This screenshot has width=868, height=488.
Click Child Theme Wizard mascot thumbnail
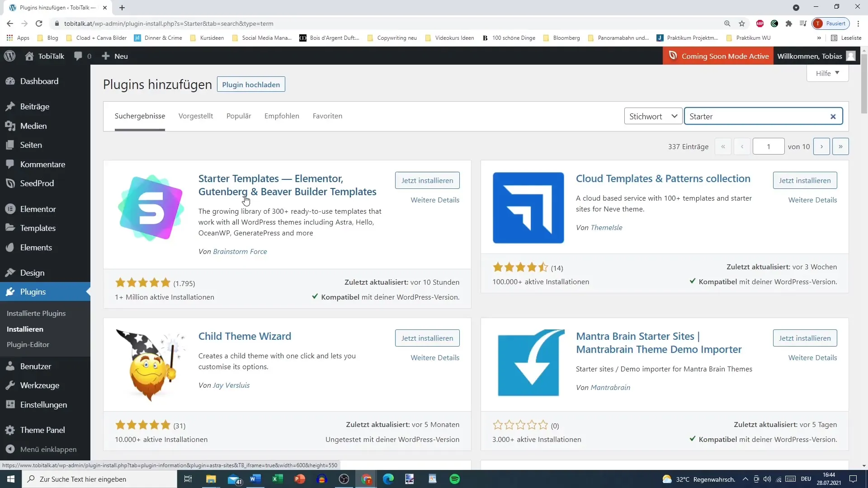(x=151, y=365)
